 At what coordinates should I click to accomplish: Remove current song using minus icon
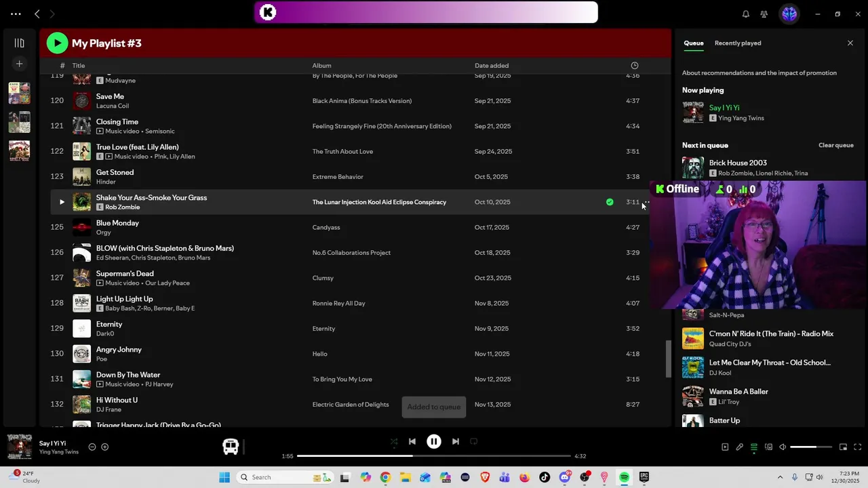[x=92, y=447]
